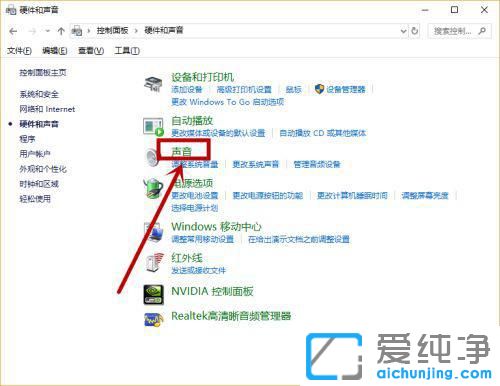Expand the address bar history dropdown
The height and width of the screenshot is (386, 500).
(403, 31)
